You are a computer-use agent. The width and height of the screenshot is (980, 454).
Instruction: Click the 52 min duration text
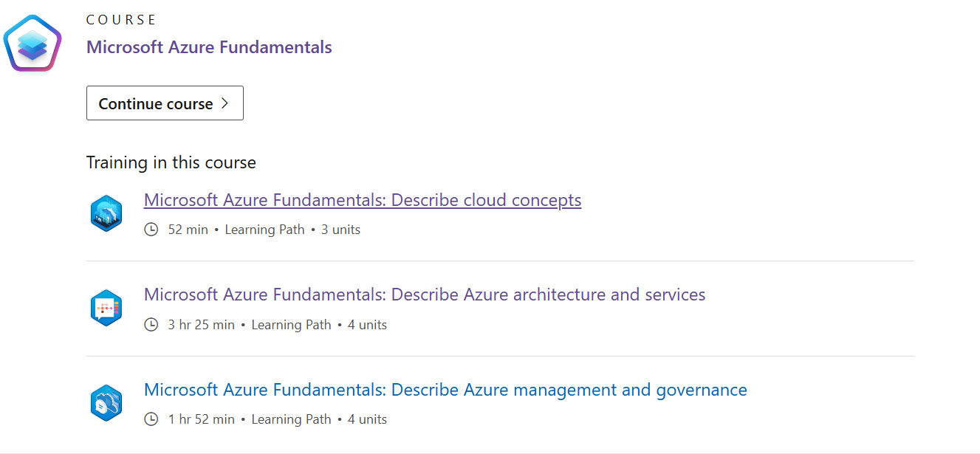point(188,230)
